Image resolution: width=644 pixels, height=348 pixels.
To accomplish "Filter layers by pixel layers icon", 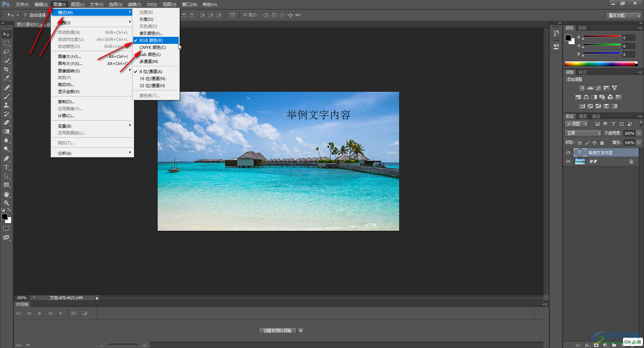I will tap(597, 124).
